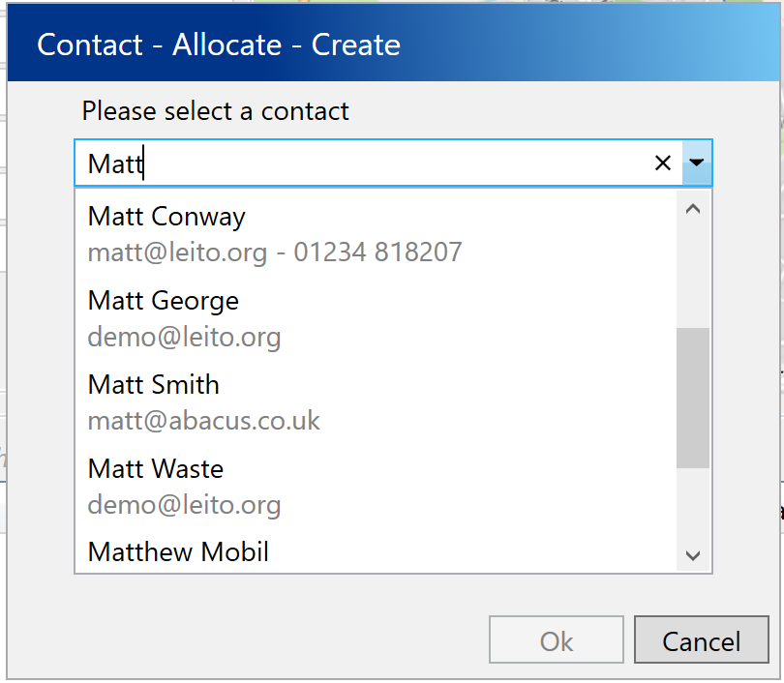Click into the contact search field
Image resolution: width=784 pixels, height=683 pixels.
368,163
